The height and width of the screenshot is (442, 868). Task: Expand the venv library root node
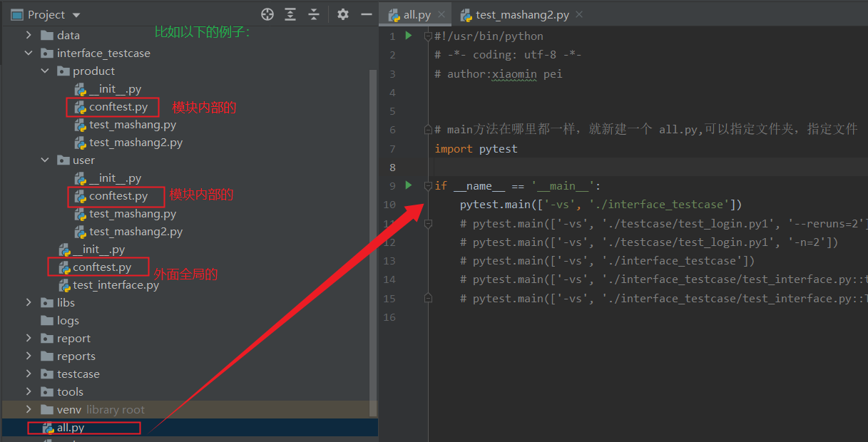(28, 409)
